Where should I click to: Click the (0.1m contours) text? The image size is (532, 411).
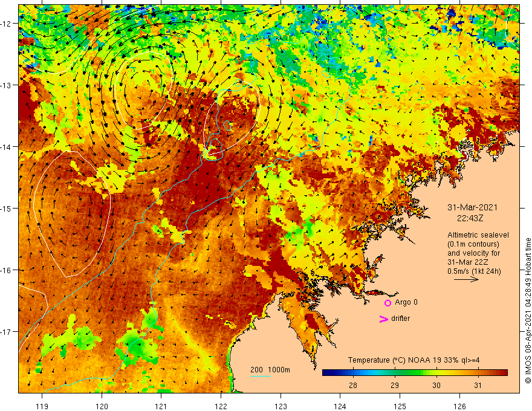tap(473, 244)
